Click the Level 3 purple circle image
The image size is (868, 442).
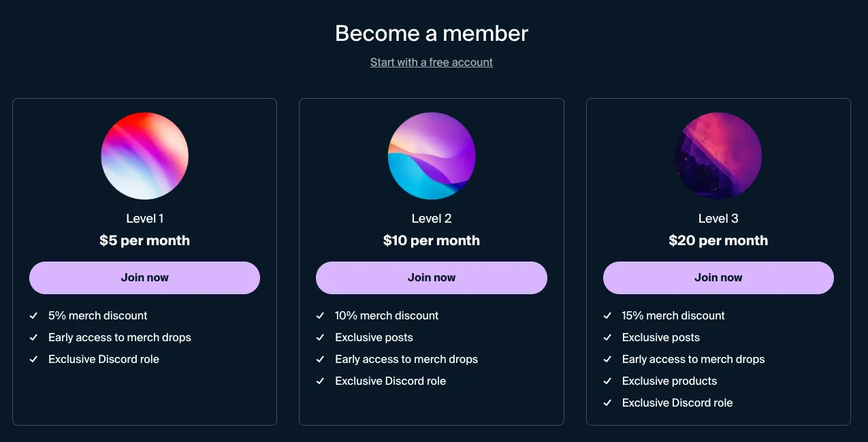tap(718, 156)
